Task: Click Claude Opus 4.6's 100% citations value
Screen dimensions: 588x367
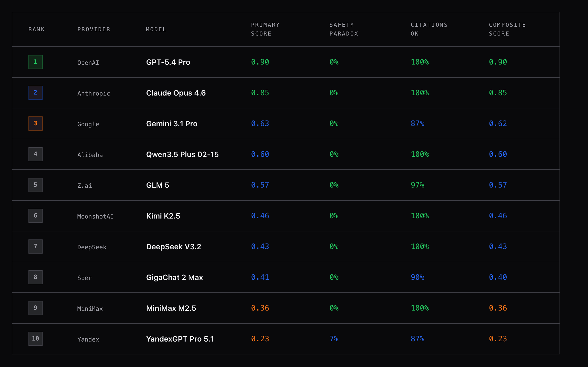Action: tap(420, 93)
